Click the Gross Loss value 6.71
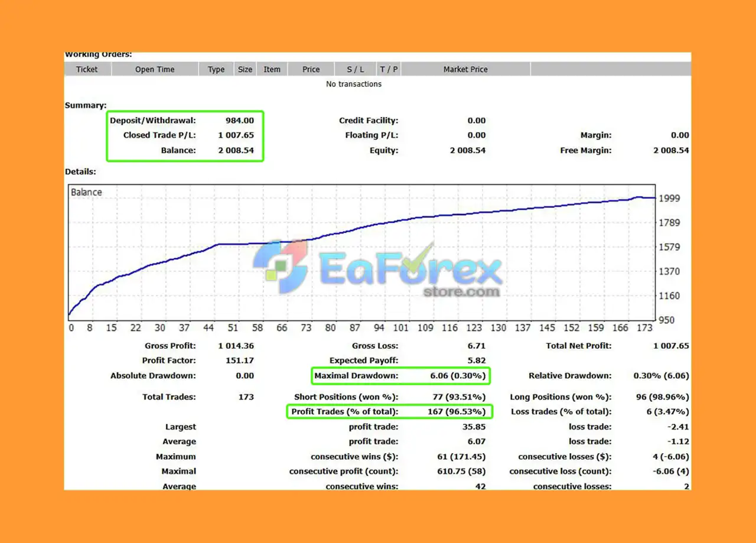756x543 pixels. point(476,346)
